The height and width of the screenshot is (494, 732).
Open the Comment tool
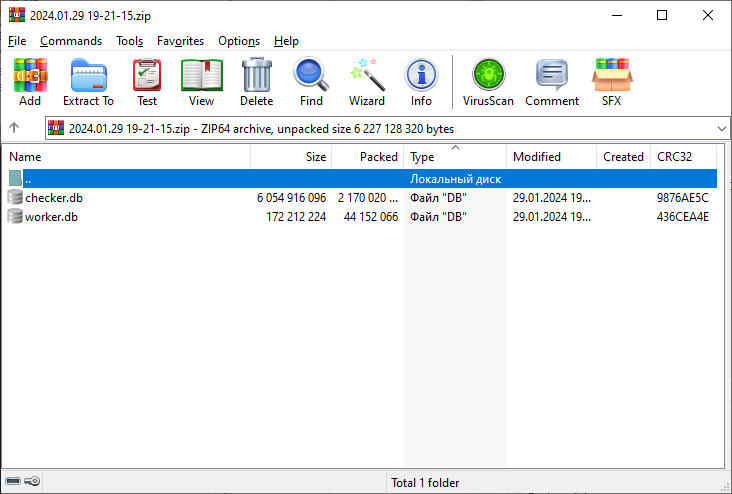(552, 75)
